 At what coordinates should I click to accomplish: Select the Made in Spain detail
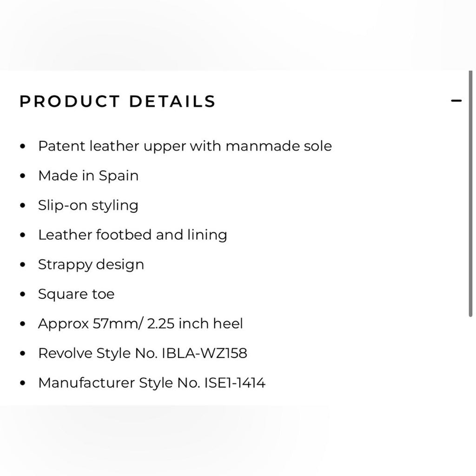88,175
